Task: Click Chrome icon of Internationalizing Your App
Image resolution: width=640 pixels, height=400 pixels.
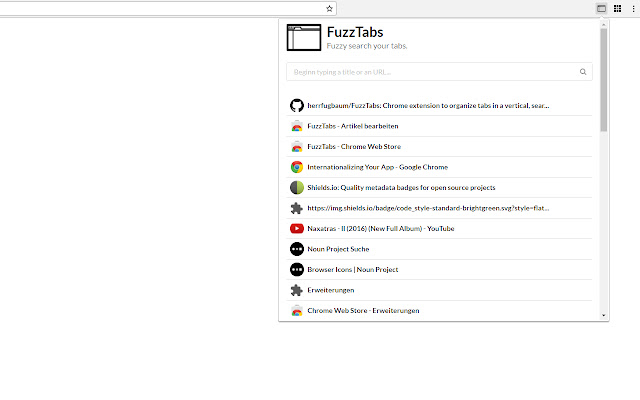Action: click(297, 167)
